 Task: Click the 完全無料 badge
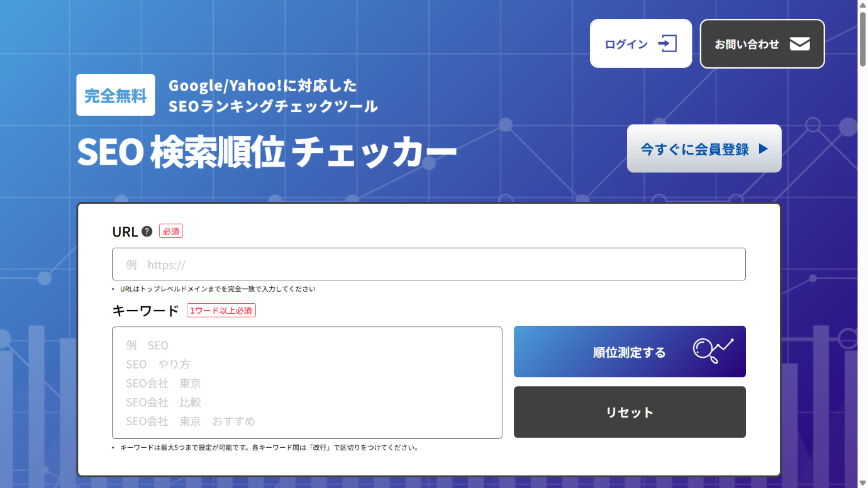point(116,95)
